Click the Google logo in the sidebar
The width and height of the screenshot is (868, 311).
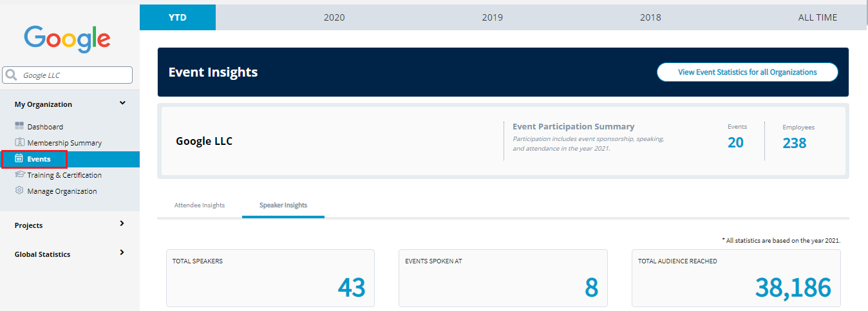pyautogui.click(x=68, y=39)
